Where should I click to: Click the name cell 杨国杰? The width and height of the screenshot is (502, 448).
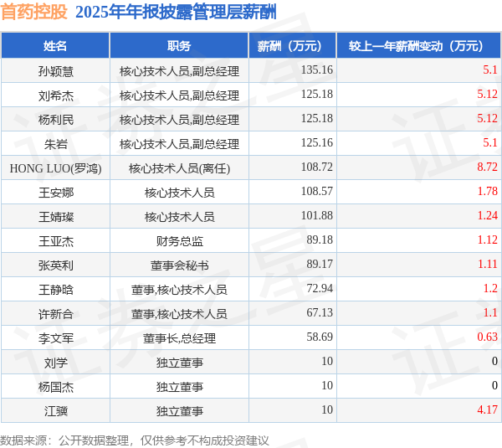(56, 387)
